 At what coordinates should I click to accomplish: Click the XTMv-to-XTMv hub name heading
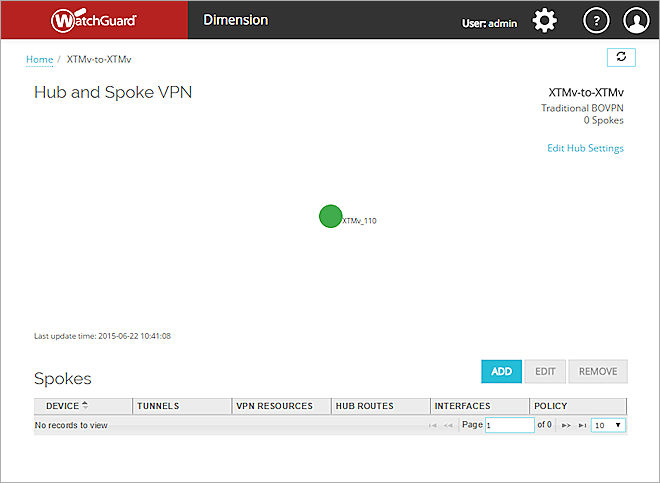point(586,93)
